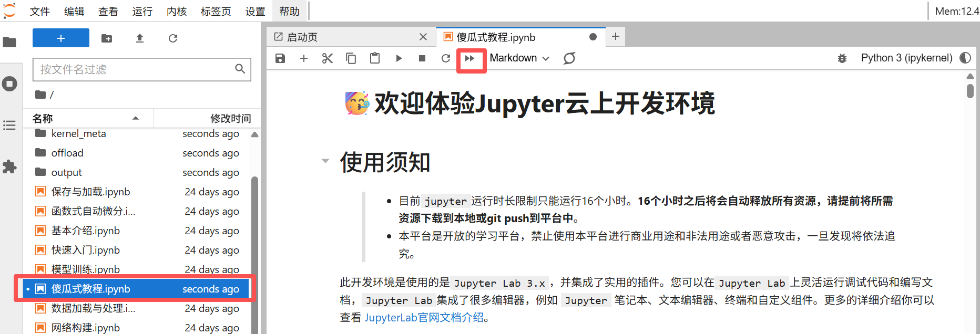
Task: Open the 帮助 menu
Action: click(x=290, y=11)
